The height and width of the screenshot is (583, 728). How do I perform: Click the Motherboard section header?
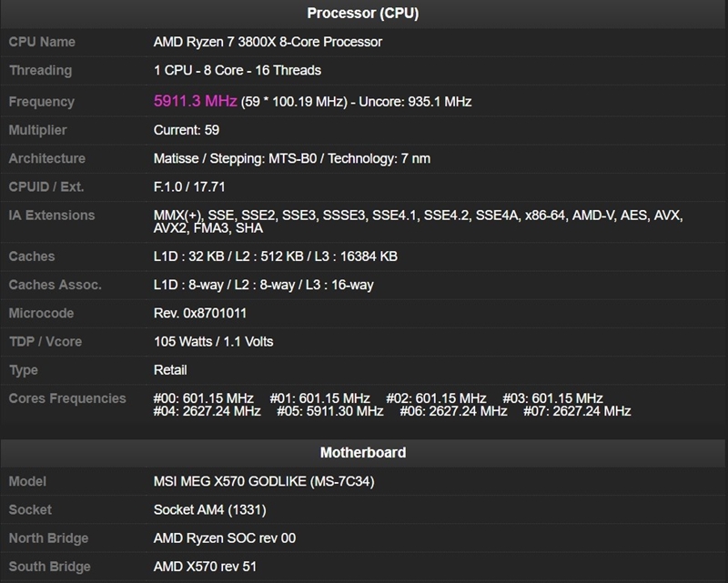tap(363, 452)
